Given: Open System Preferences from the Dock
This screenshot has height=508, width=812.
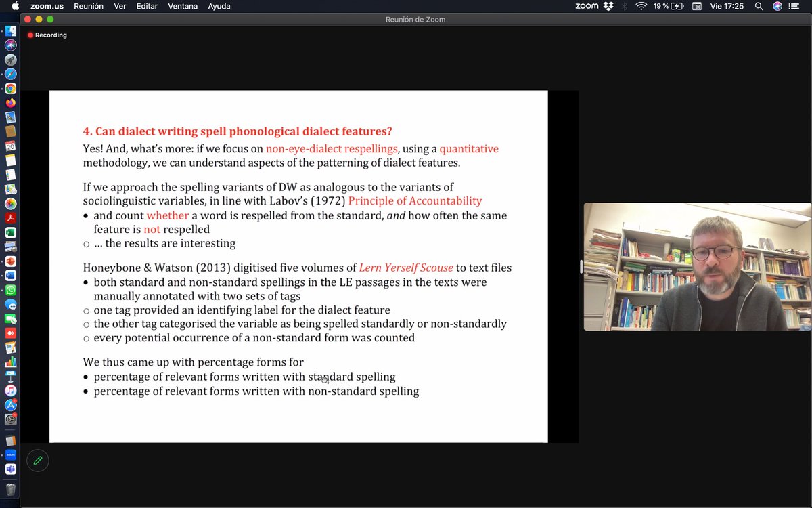Looking at the screenshot, I should (x=10, y=419).
